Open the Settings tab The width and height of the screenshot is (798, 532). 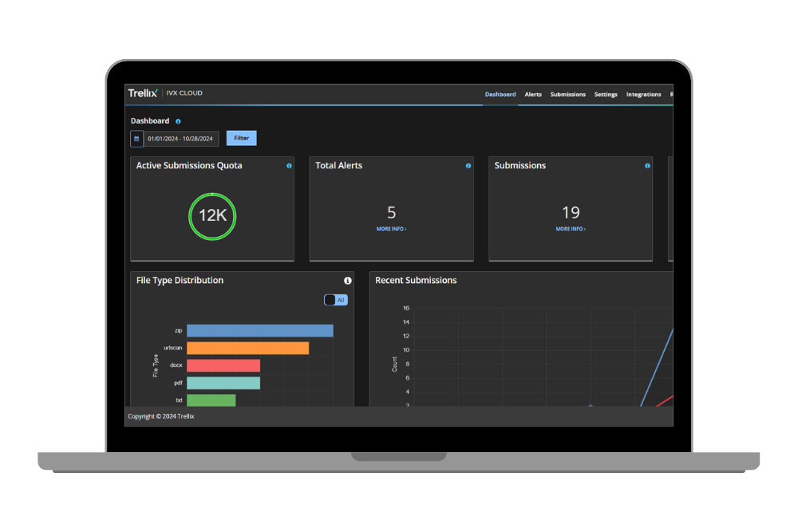click(x=606, y=95)
